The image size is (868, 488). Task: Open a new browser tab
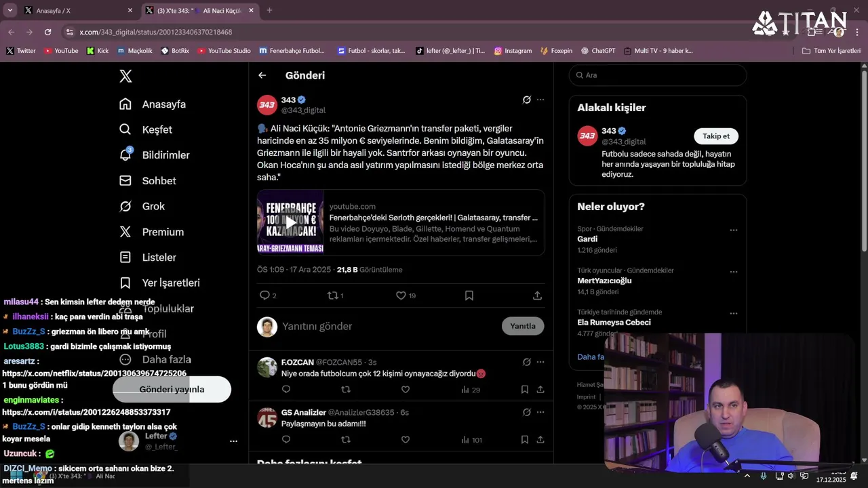coord(269,11)
